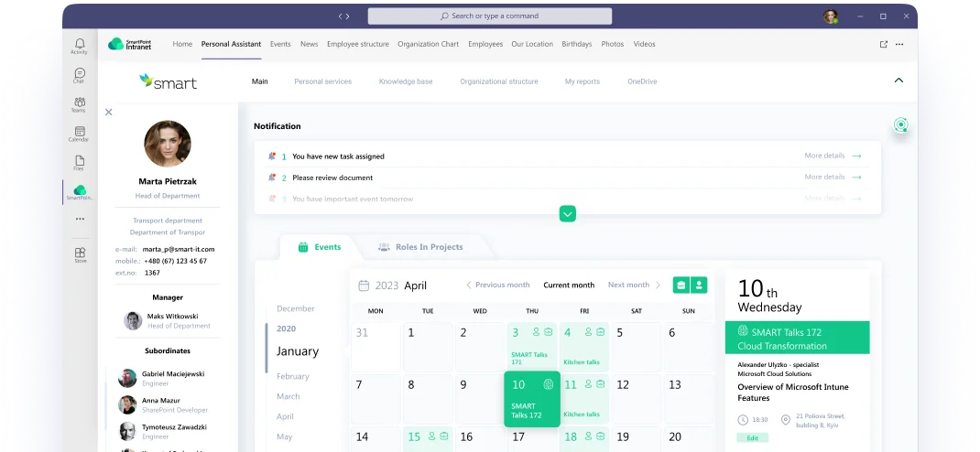
Task: Open subordinate Anna Mazur
Action: pyautogui.click(x=163, y=405)
